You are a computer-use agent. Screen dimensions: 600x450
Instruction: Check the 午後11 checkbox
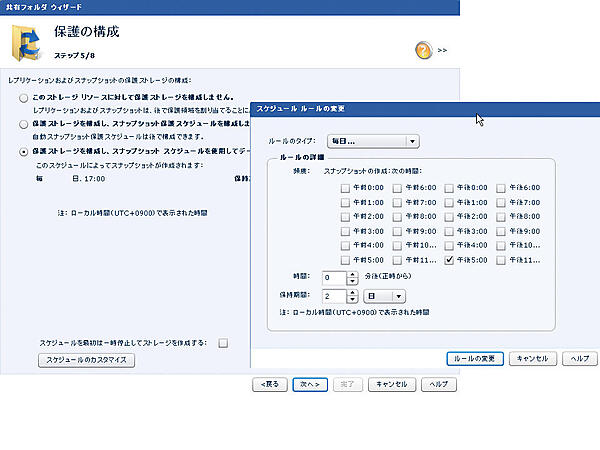(x=501, y=261)
